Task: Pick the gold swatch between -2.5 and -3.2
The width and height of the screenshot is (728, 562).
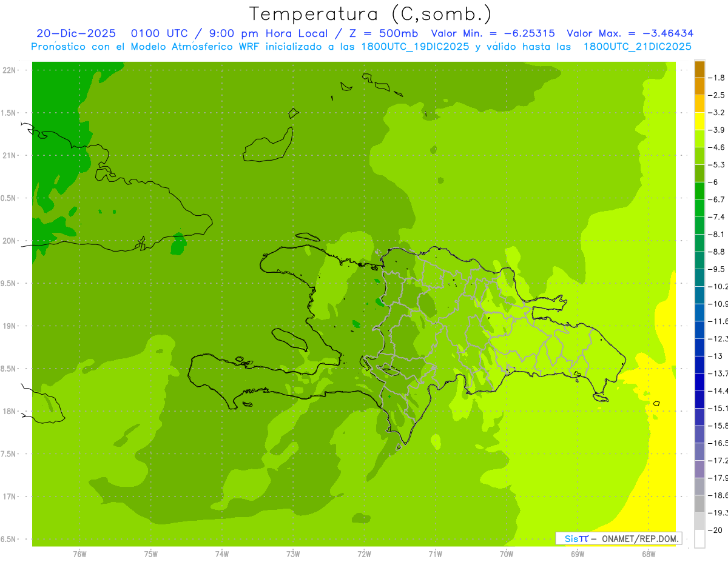Action: click(x=700, y=104)
